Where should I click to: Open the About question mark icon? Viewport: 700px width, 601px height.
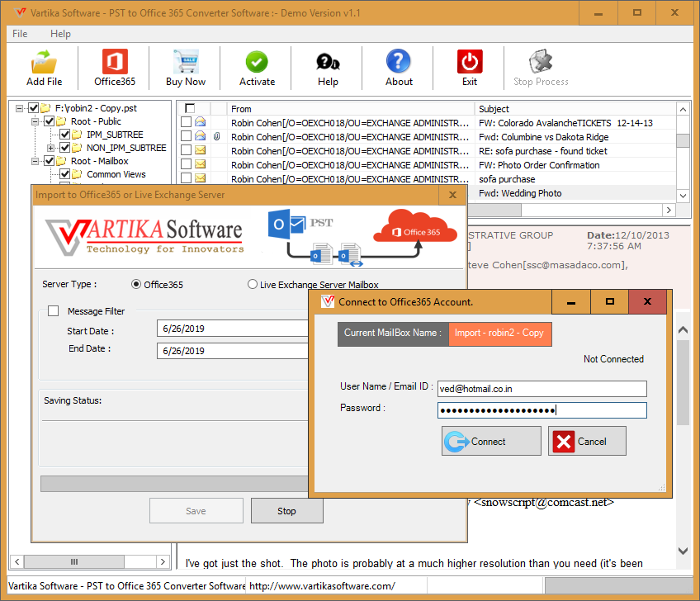click(x=399, y=61)
